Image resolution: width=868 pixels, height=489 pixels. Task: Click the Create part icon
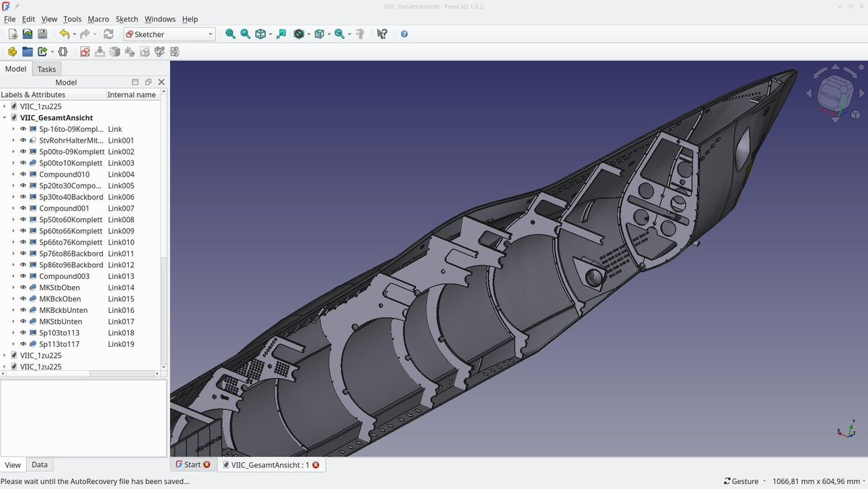(12, 52)
